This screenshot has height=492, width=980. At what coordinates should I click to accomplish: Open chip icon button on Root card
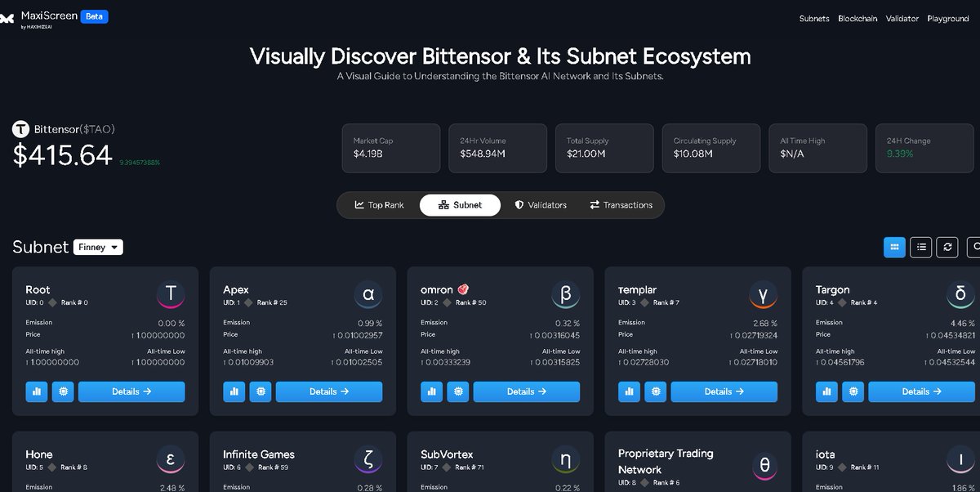tap(63, 391)
